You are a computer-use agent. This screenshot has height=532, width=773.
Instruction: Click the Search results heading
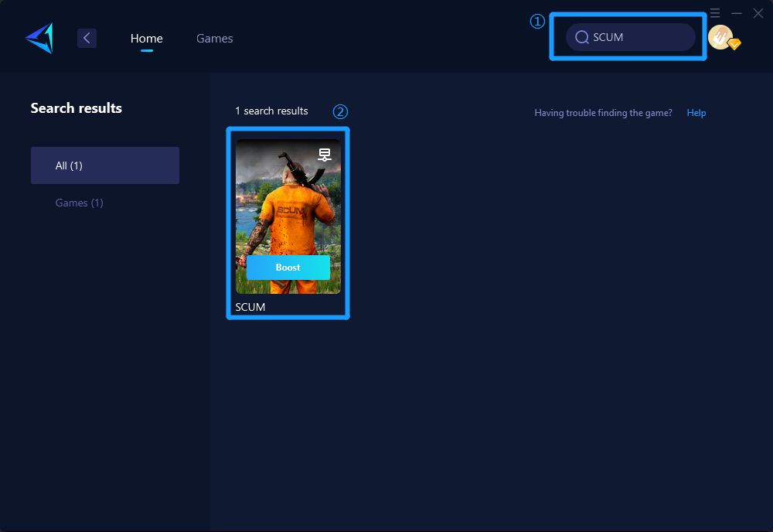77,108
